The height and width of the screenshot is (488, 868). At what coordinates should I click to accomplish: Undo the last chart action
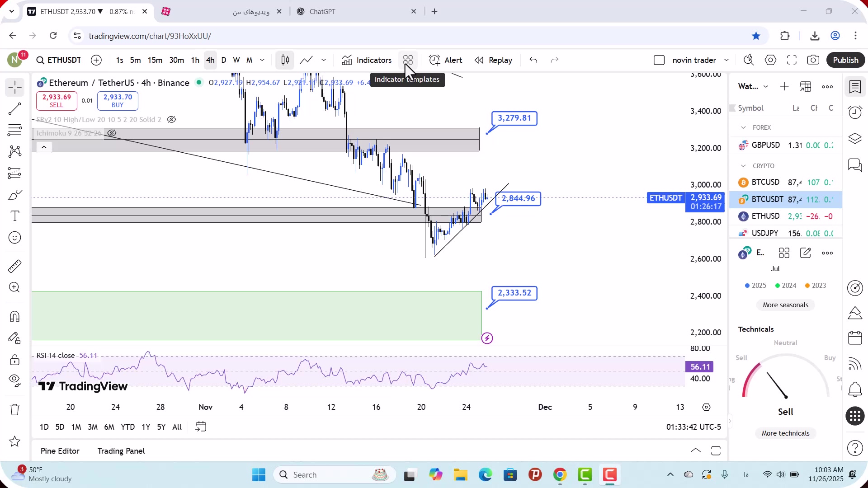coord(533,60)
